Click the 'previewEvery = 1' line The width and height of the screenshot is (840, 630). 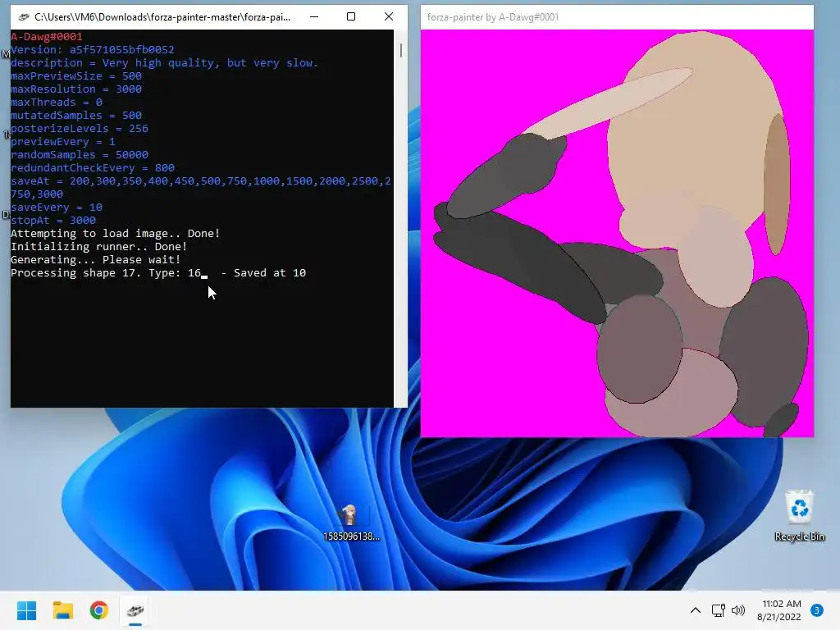pyautogui.click(x=62, y=141)
